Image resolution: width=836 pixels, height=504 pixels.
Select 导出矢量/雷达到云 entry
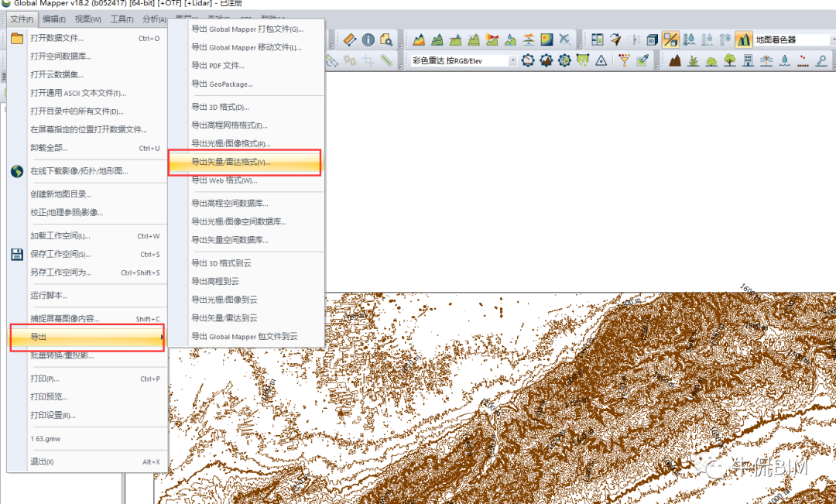coord(245,318)
